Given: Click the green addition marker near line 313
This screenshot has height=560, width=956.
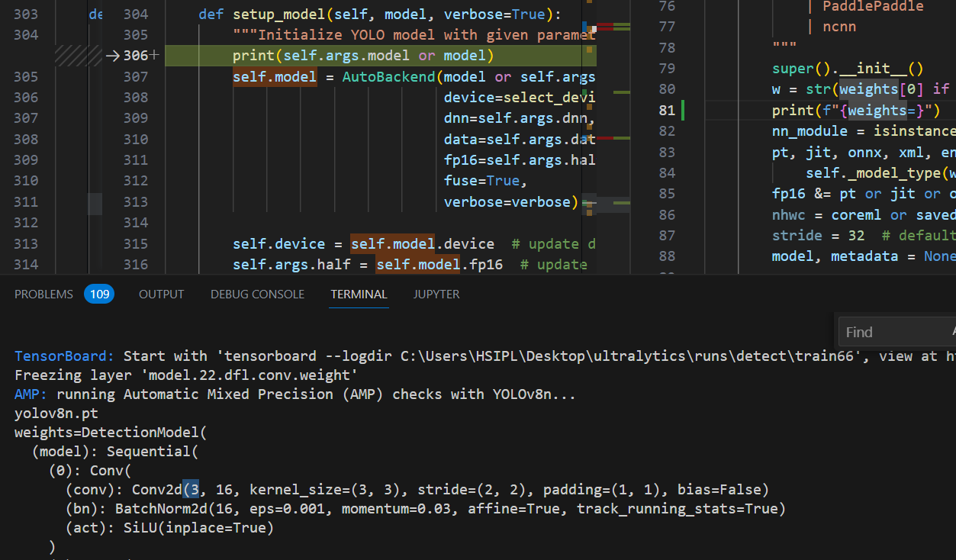Looking at the screenshot, I should click(x=623, y=203).
